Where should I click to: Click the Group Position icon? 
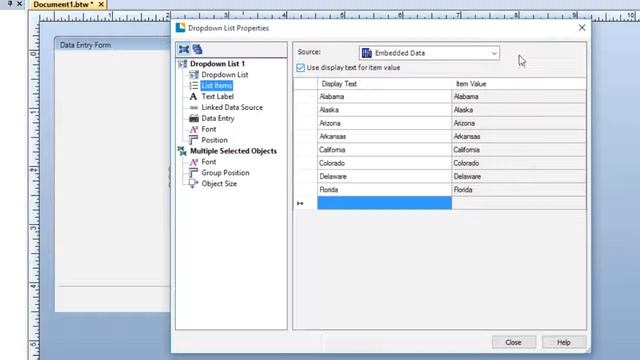click(x=193, y=173)
